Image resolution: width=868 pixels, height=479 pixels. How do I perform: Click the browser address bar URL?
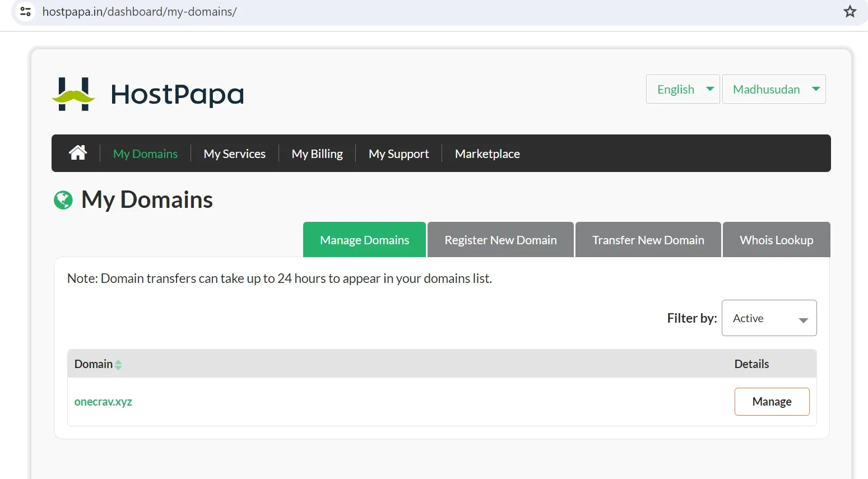point(140,12)
